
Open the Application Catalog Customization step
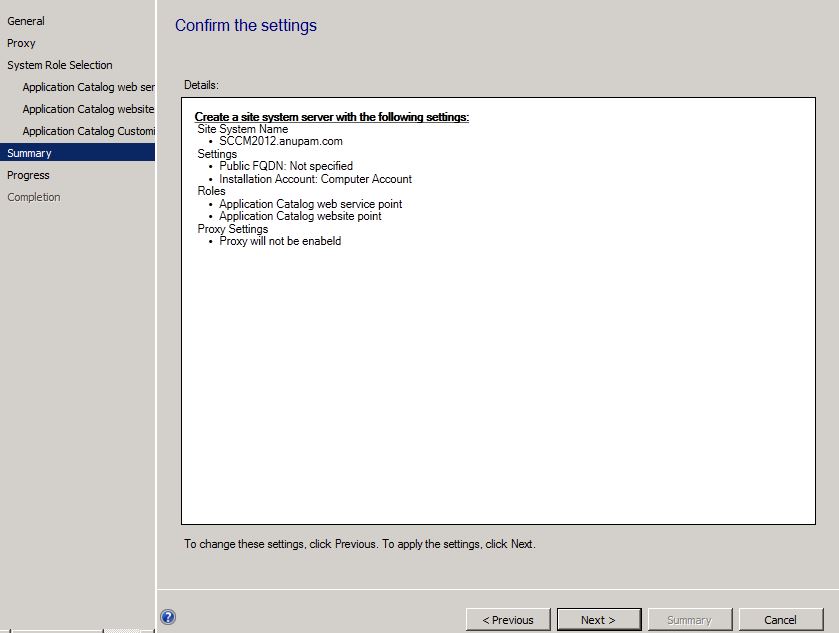point(86,131)
